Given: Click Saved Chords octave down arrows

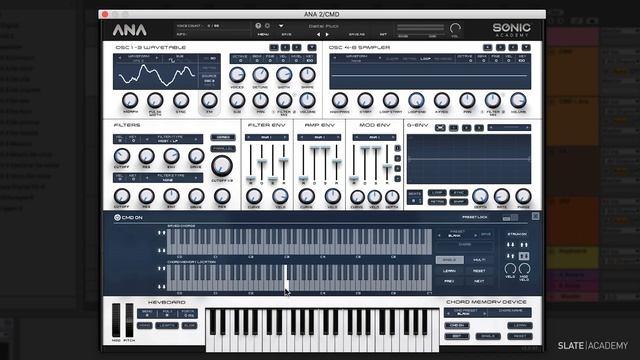Looking at the screenshot, I should [x=162, y=251].
